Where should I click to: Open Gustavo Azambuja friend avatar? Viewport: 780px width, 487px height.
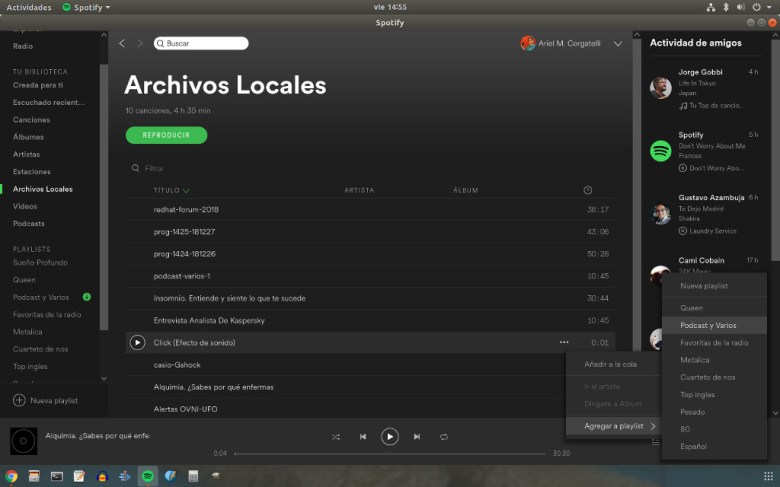(x=661, y=214)
